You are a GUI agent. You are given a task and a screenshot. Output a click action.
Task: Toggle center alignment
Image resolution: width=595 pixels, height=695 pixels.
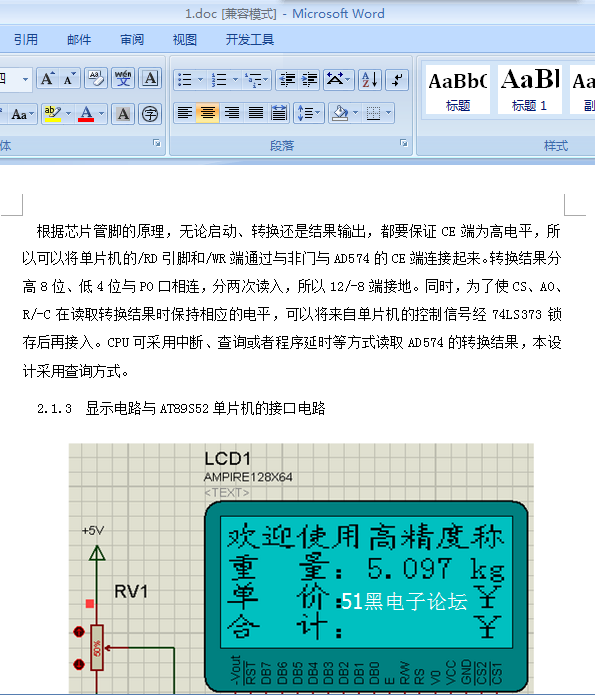(x=207, y=113)
